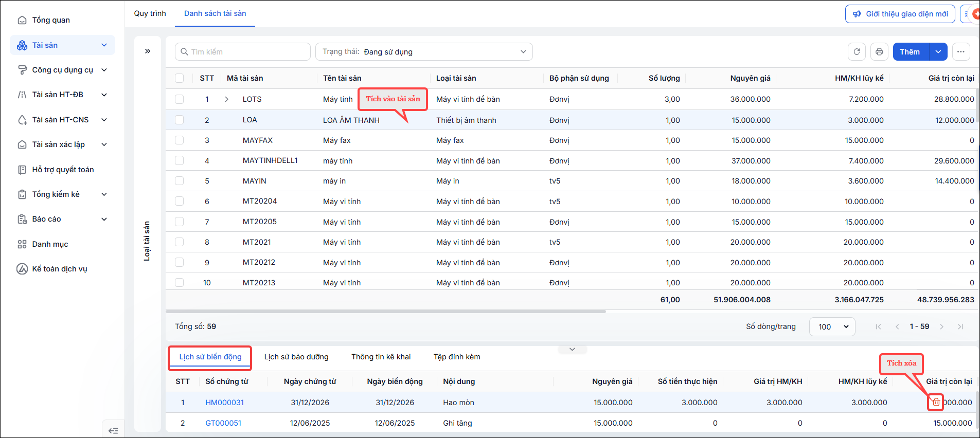Screen dimensions: 980x438
Task: Click Giới thiệu giao diện mới button
Action: pos(900,14)
